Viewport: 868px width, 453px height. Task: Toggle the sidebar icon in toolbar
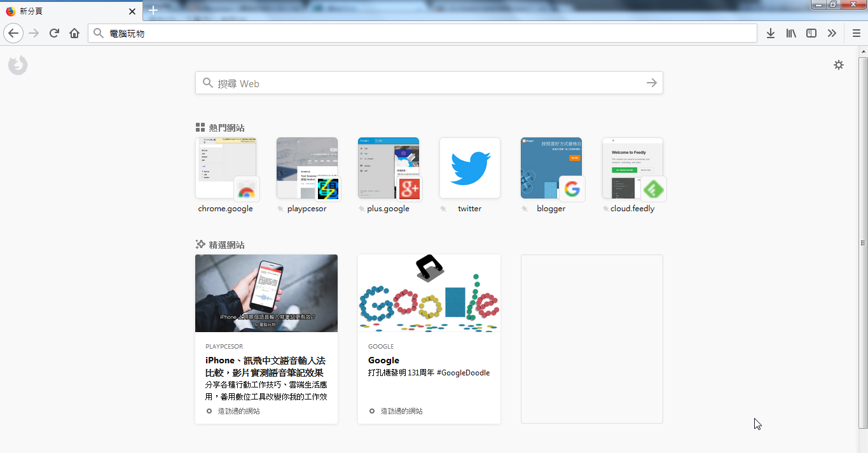[811, 33]
